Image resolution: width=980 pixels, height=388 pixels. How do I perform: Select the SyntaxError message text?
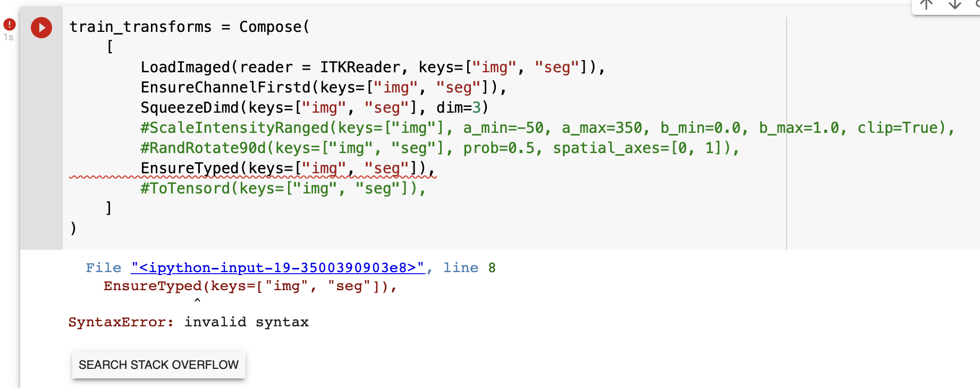coord(188,322)
